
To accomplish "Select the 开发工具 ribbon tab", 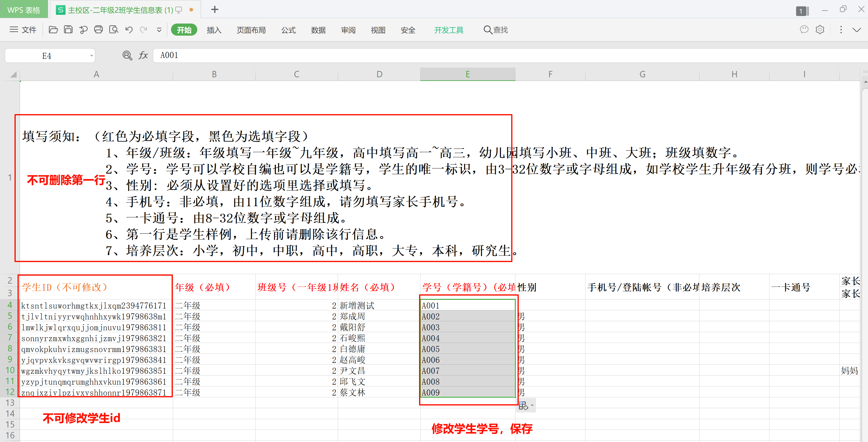I will 449,30.
